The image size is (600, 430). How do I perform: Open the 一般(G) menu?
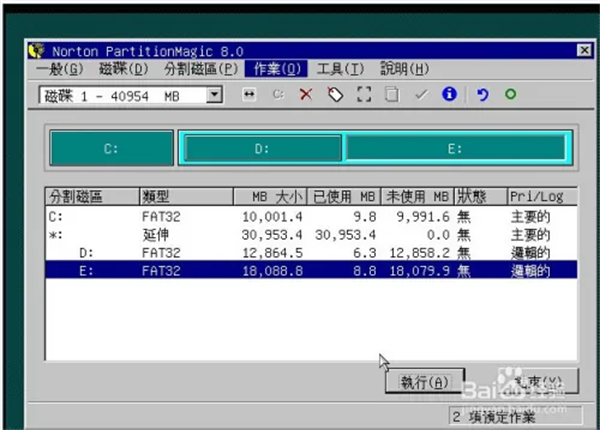60,69
